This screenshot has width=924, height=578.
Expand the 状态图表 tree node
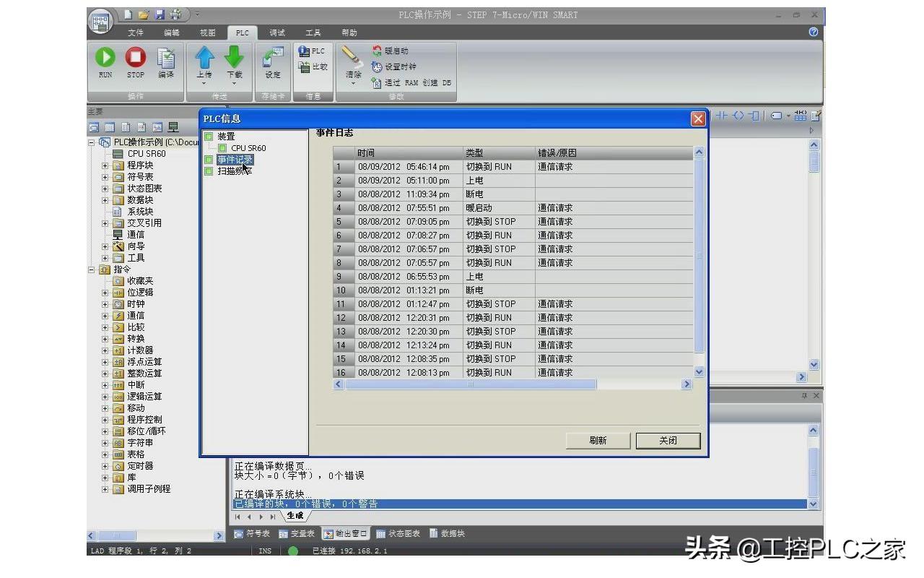tap(105, 189)
